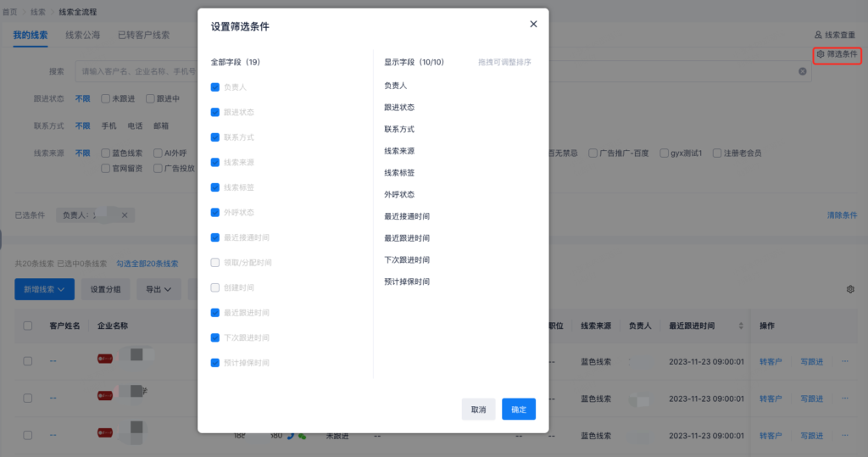This screenshot has height=457, width=868.
Task: Toggle the 预计掉保时间 checkbox
Action: 215,363
